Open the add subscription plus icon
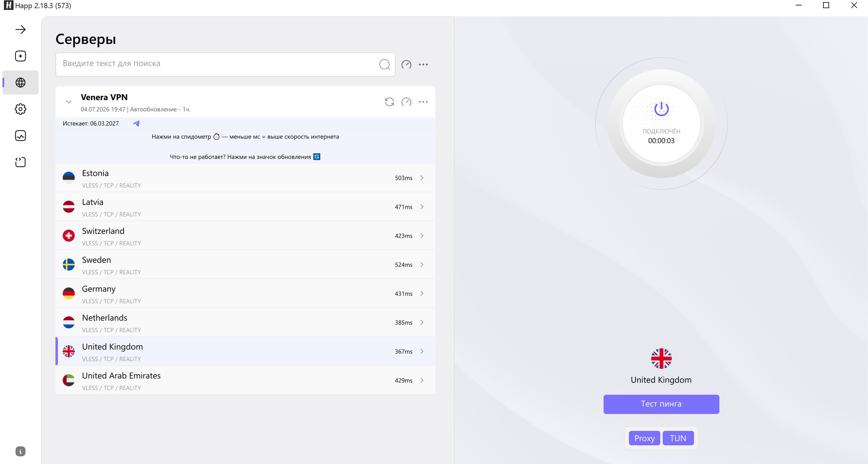The image size is (868, 464). point(21,56)
